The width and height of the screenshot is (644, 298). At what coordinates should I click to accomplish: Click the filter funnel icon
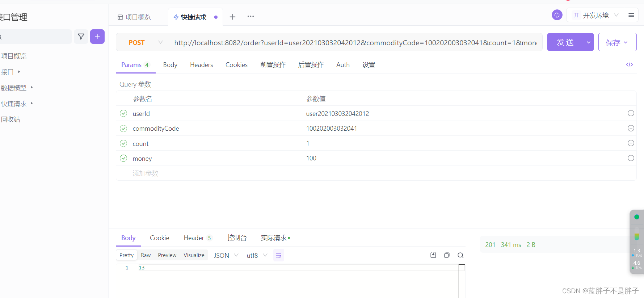(x=81, y=37)
